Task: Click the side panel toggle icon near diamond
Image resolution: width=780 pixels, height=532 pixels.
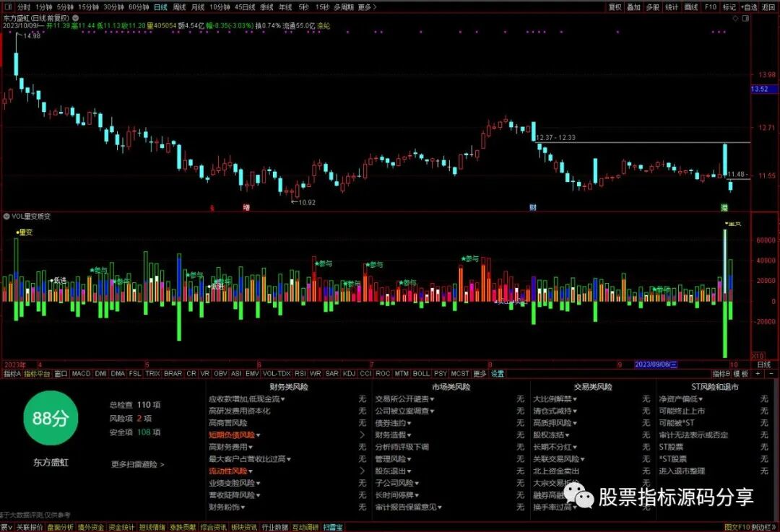Action: click(745, 18)
